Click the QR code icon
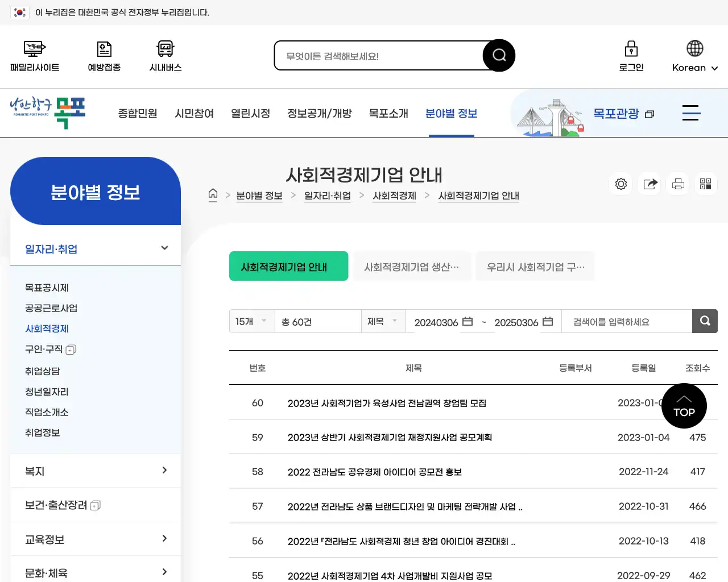This screenshot has height=582, width=728. [x=706, y=184]
